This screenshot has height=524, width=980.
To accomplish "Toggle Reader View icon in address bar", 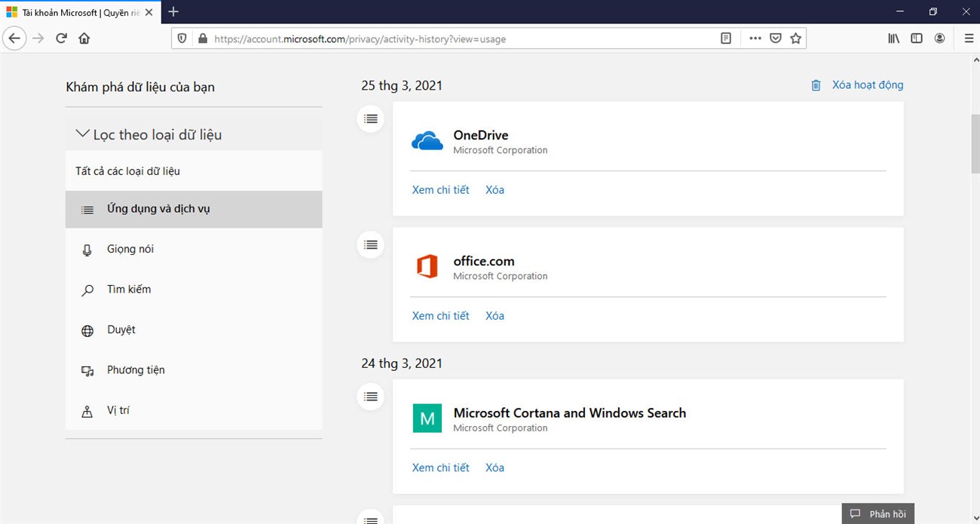I will (x=726, y=38).
